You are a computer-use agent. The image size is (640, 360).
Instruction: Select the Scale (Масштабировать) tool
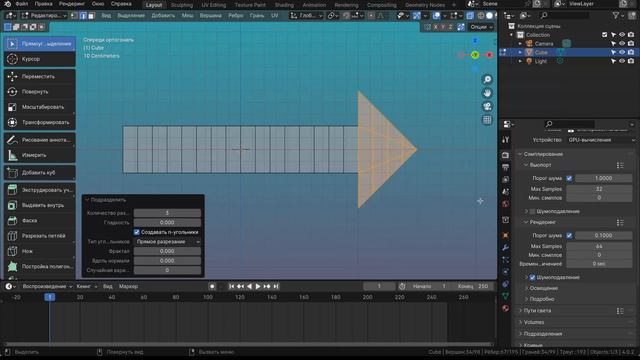click(40, 107)
